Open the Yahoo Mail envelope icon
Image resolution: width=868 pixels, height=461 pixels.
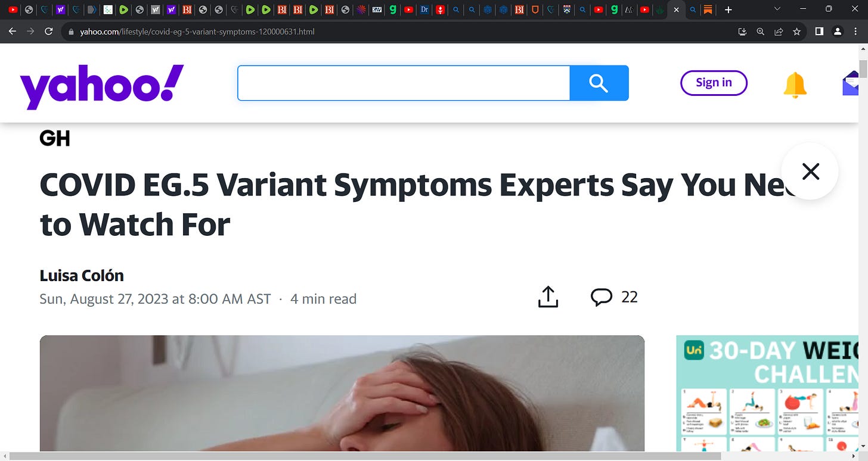pyautogui.click(x=851, y=83)
